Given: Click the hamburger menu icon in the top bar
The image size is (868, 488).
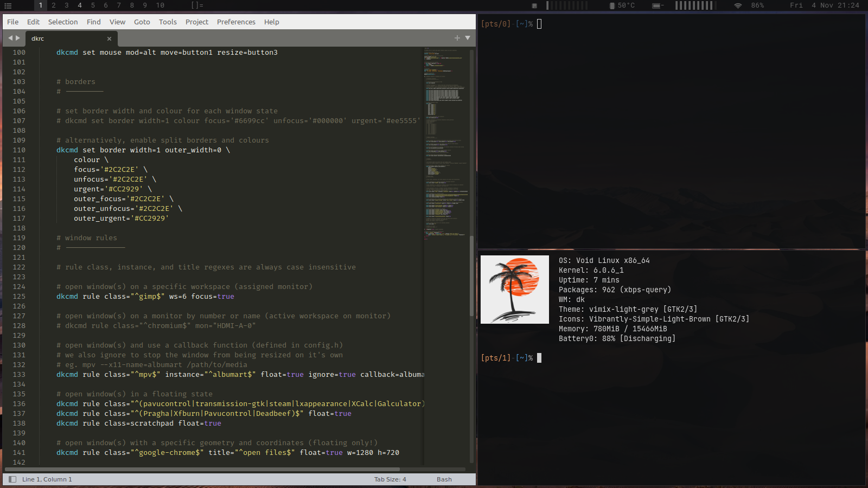Looking at the screenshot, I should [8, 5].
